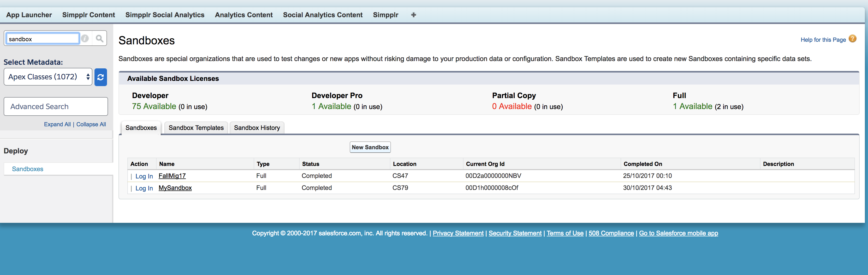Click Select Metadata label
The width and height of the screenshot is (868, 275).
pos(33,62)
